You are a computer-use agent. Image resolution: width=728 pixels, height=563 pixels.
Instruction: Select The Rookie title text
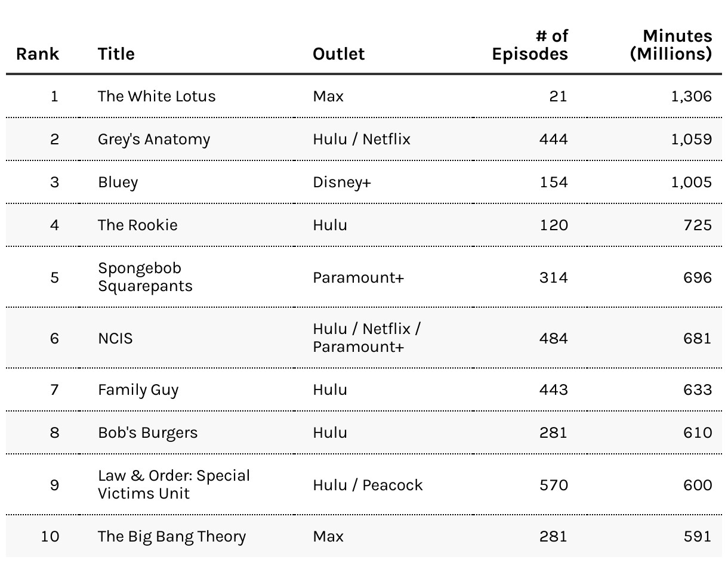click(138, 225)
